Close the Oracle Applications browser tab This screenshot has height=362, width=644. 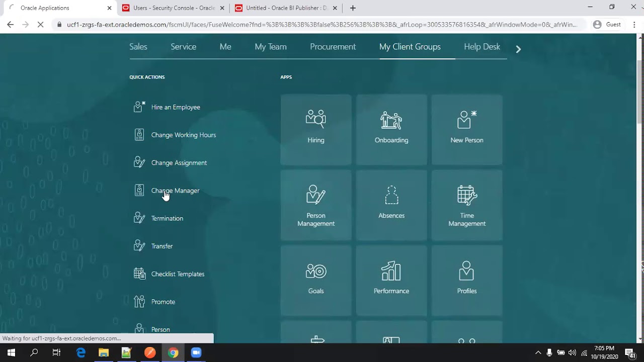tap(109, 8)
